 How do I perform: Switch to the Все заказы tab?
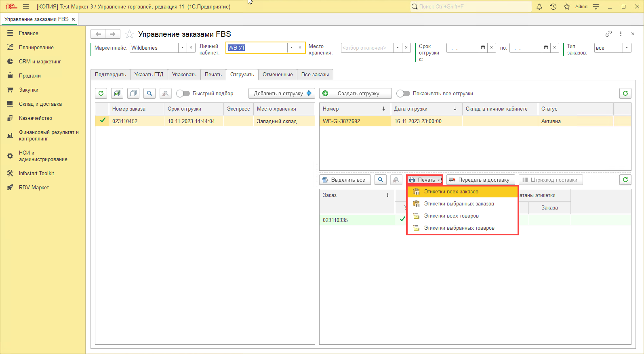tap(315, 75)
